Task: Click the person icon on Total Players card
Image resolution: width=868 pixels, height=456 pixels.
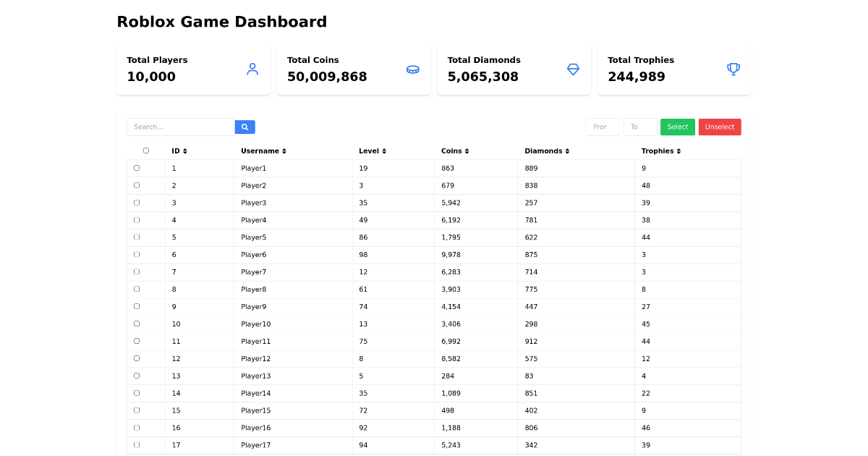Action: click(252, 69)
